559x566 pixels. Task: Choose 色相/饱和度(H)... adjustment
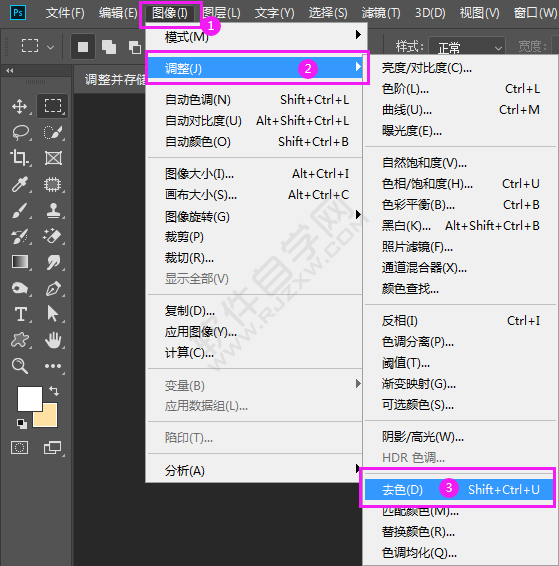point(460,184)
